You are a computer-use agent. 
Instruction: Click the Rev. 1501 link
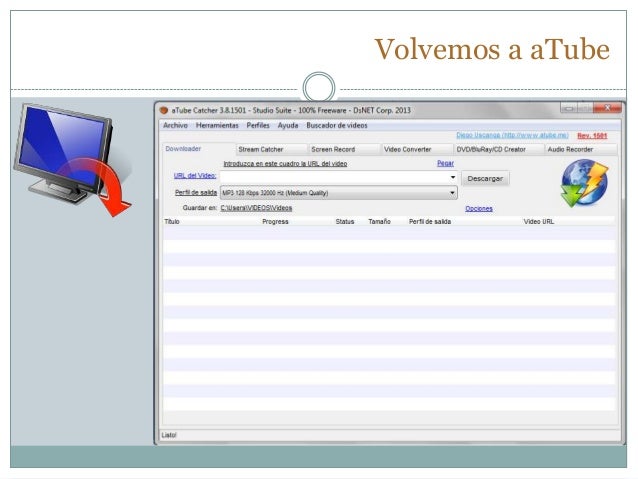pos(592,136)
